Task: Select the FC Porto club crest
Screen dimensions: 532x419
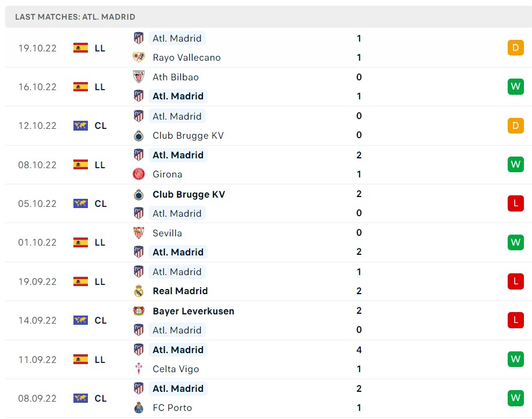Action: (139, 407)
